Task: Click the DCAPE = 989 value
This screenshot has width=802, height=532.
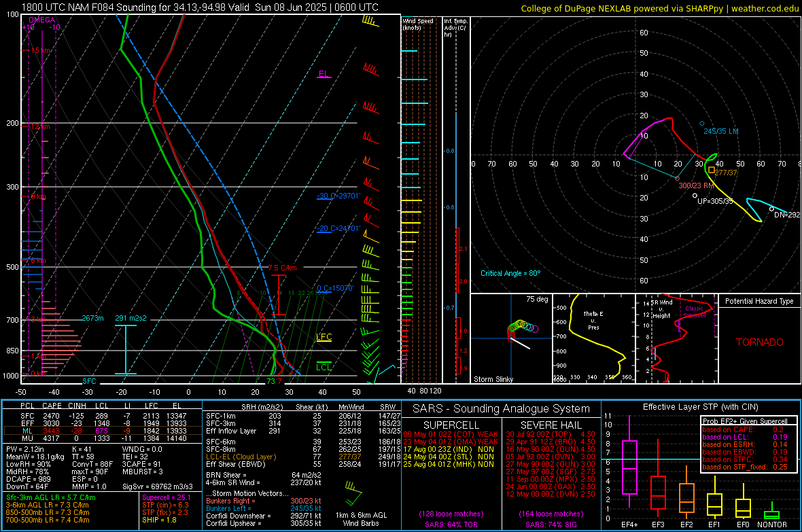Action: pyautogui.click(x=28, y=479)
